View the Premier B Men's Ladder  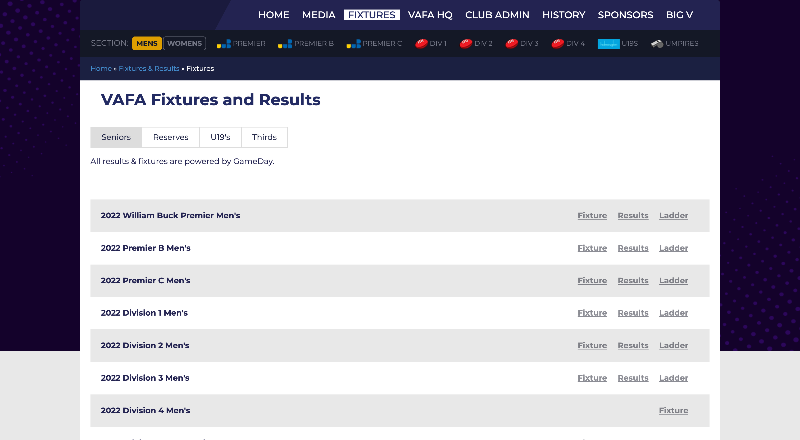(x=673, y=248)
